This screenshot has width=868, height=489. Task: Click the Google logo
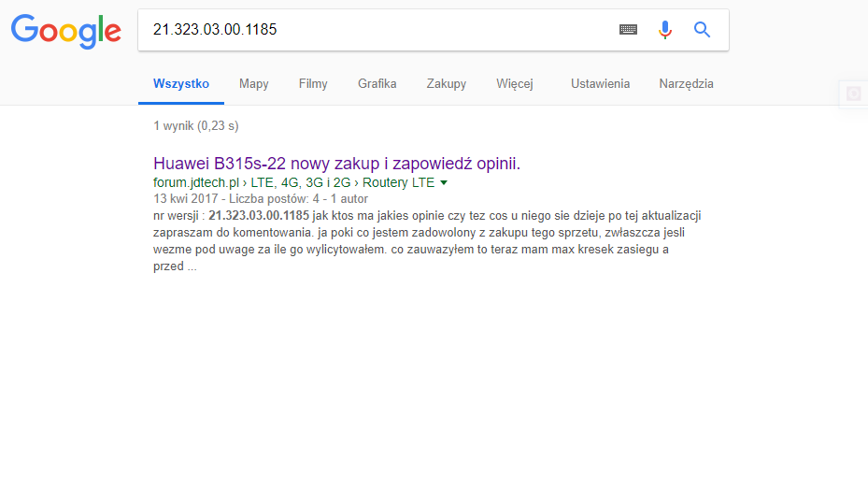(x=65, y=31)
